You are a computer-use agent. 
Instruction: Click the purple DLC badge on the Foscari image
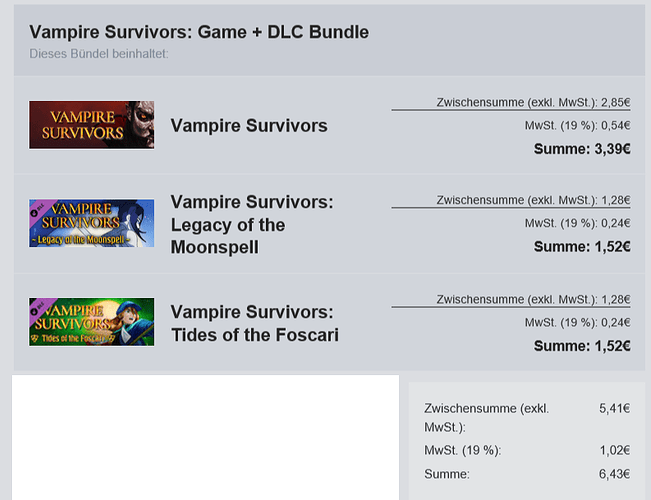[x=41, y=308]
